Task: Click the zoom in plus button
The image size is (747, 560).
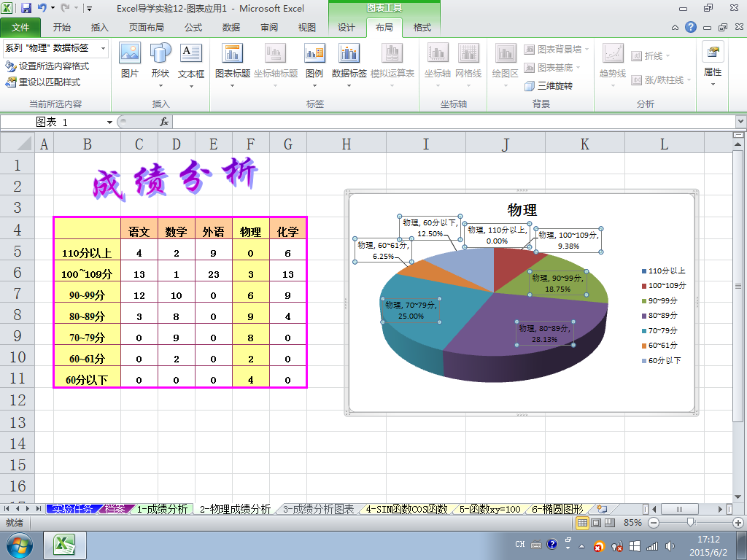Action: tap(738, 522)
